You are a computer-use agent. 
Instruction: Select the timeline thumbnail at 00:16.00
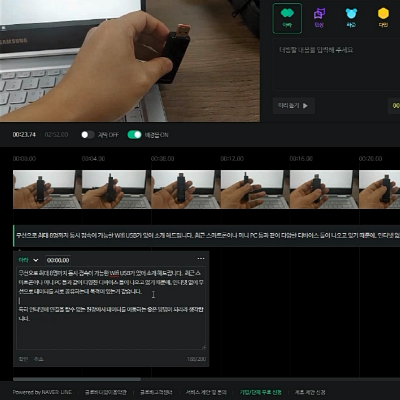click(324, 189)
